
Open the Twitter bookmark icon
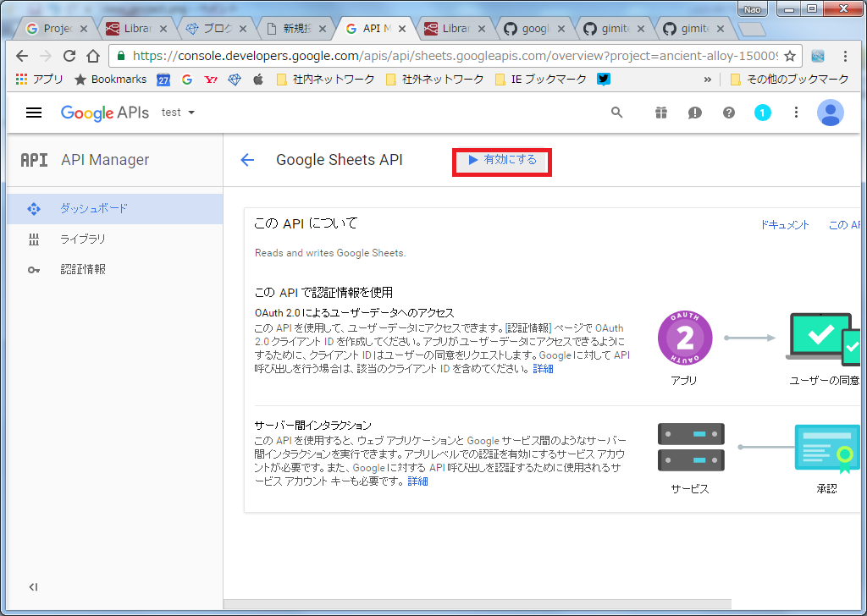click(603, 80)
